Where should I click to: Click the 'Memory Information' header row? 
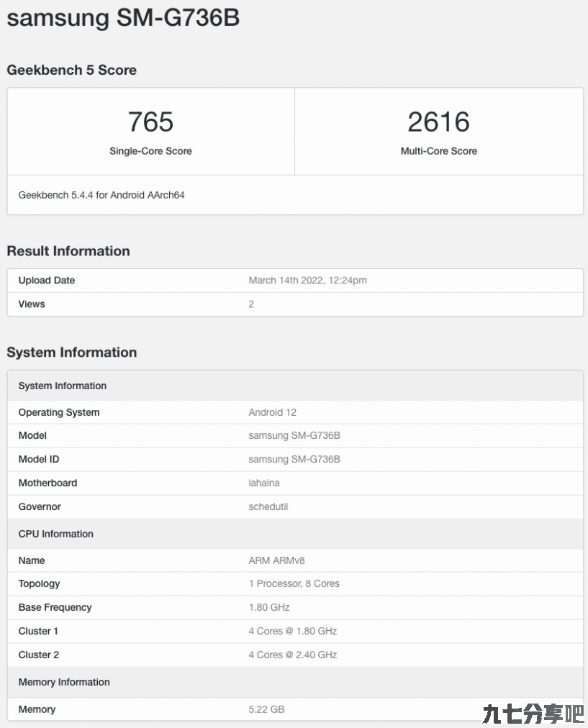pos(295,682)
